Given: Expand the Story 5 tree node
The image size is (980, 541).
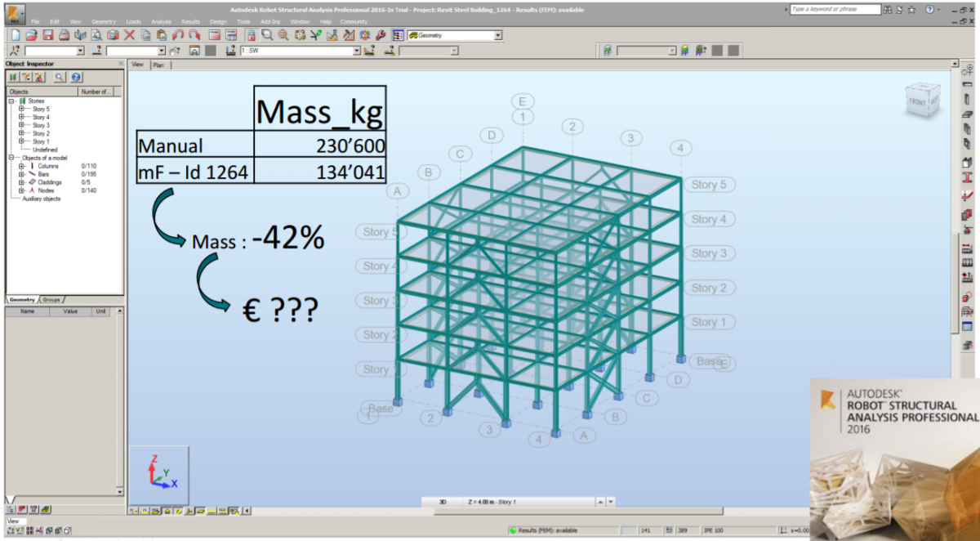Looking at the screenshot, I should point(21,107).
